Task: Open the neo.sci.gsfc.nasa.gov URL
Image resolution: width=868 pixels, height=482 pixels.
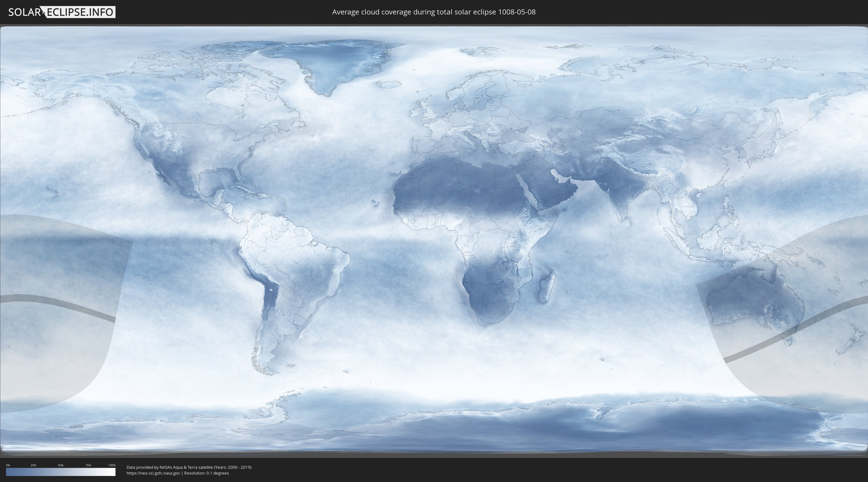Action: click(153, 473)
